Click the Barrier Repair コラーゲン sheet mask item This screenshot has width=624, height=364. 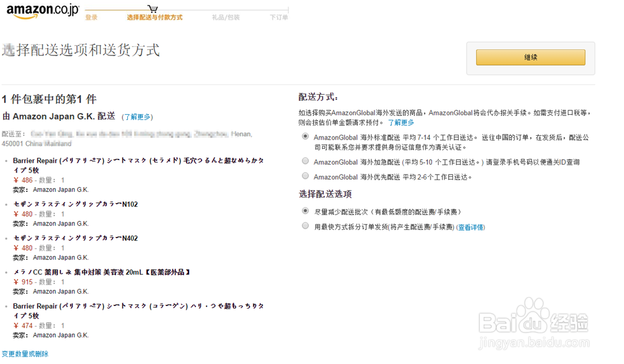pos(138,311)
